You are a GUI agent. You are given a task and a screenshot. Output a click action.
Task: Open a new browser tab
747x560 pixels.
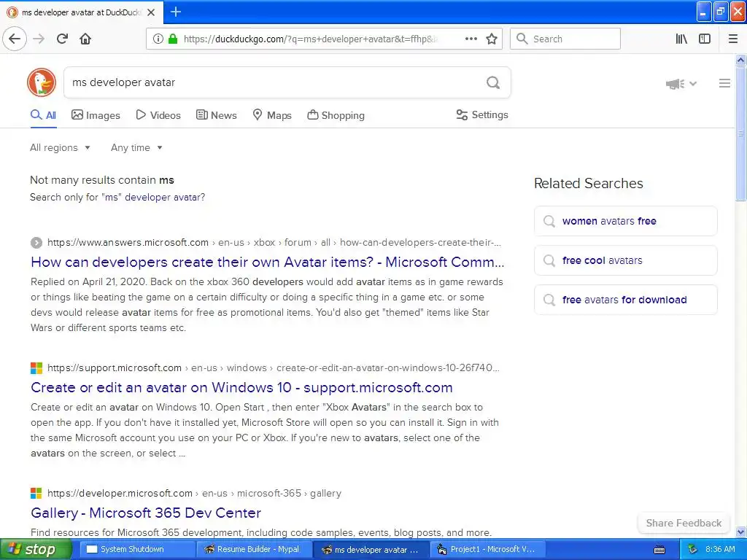(176, 12)
